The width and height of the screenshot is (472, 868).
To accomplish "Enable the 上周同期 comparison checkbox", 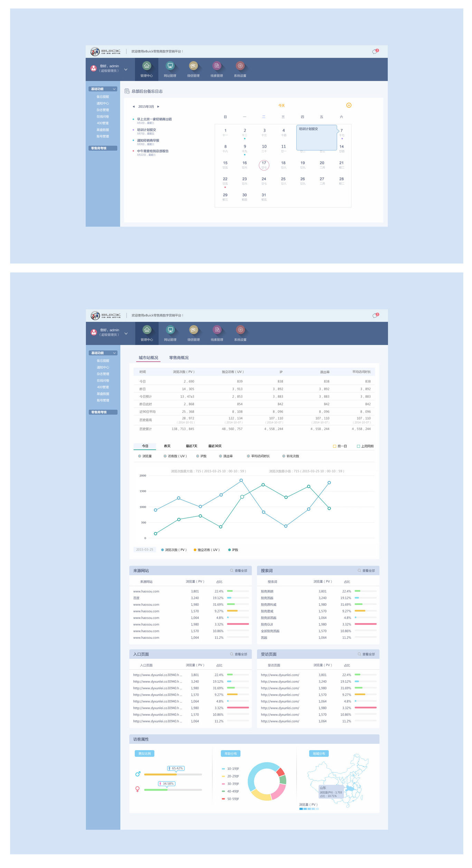I will pos(358,446).
